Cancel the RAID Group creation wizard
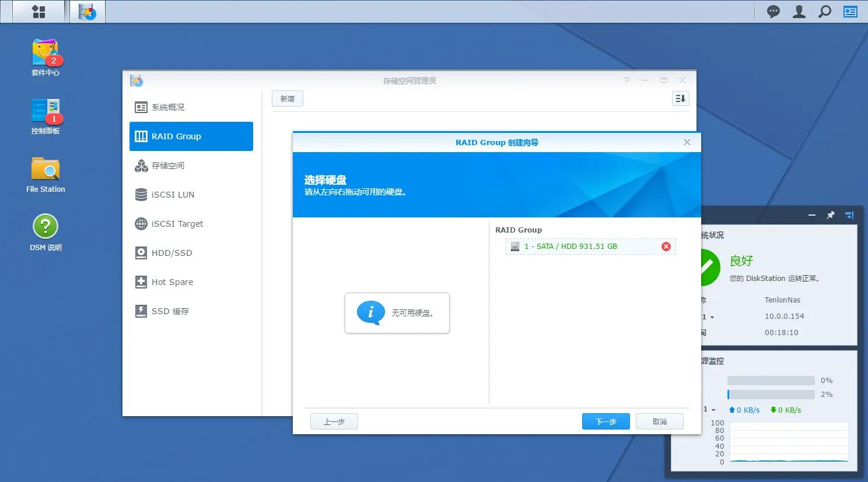The height and width of the screenshot is (482, 868). (x=659, y=421)
